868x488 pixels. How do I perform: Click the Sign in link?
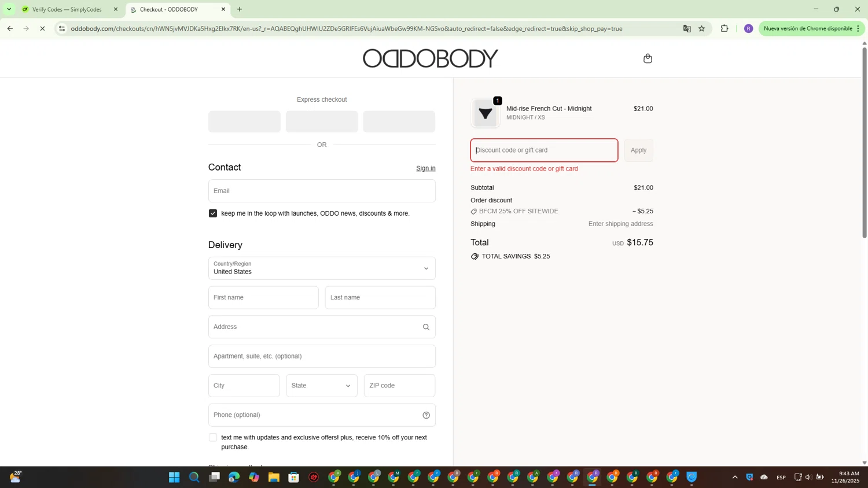[x=426, y=168]
